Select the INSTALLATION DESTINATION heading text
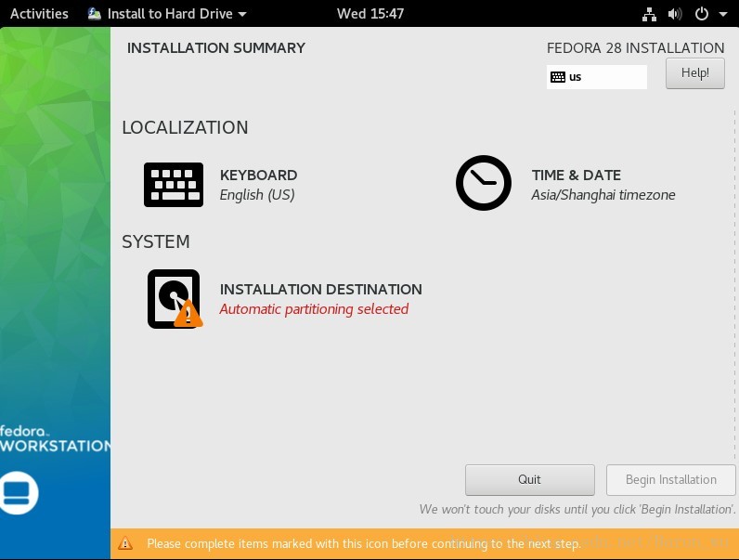The height and width of the screenshot is (560, 739). click(x=321, y=289)
